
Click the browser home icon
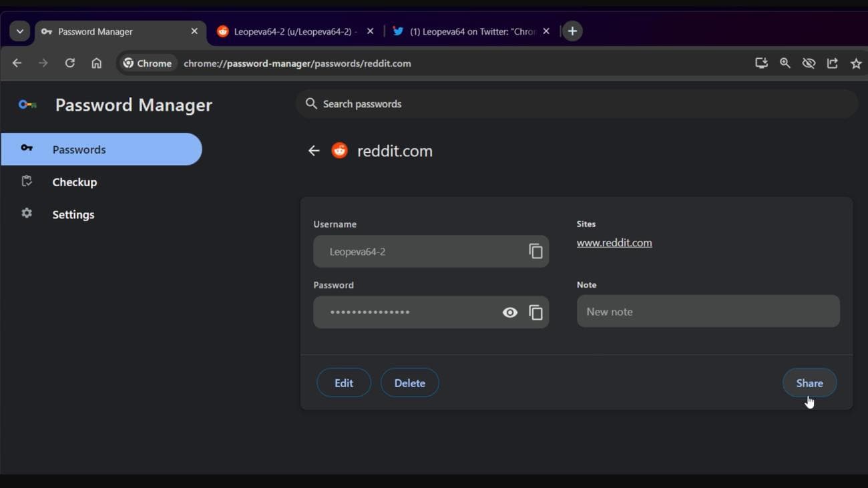pos(96,63)
